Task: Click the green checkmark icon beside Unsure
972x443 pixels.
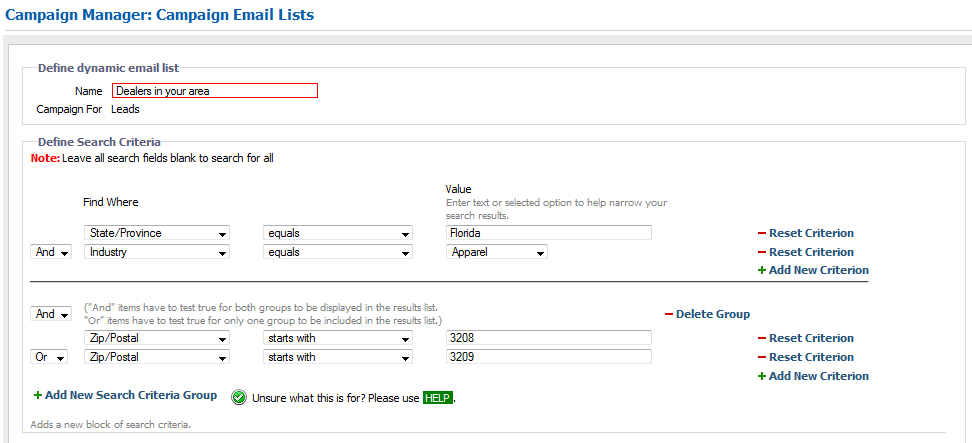Action: point(239,398)
